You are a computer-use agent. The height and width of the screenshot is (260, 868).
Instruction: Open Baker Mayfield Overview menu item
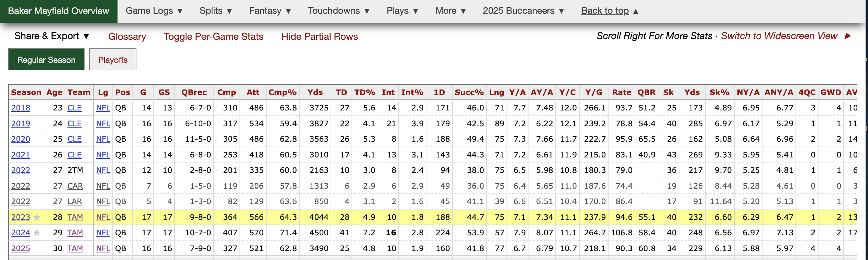pyautogui.click(x=58, y=11)
